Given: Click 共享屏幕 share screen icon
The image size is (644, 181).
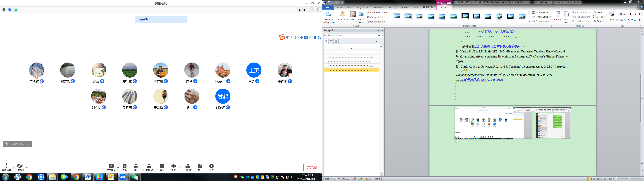Looking at the screenshot, I should [111, 166].
